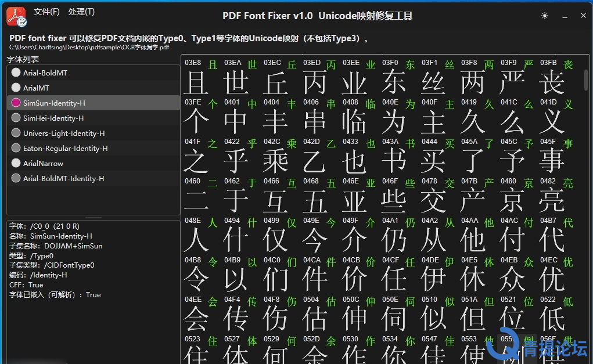
Task: Click the minimize icon in the title bar
Action: [564, 16]
